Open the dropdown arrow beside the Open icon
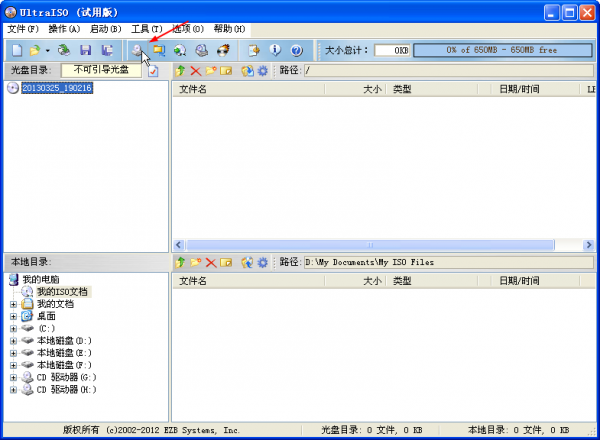The image size is (600, 440). coord(48,49)
